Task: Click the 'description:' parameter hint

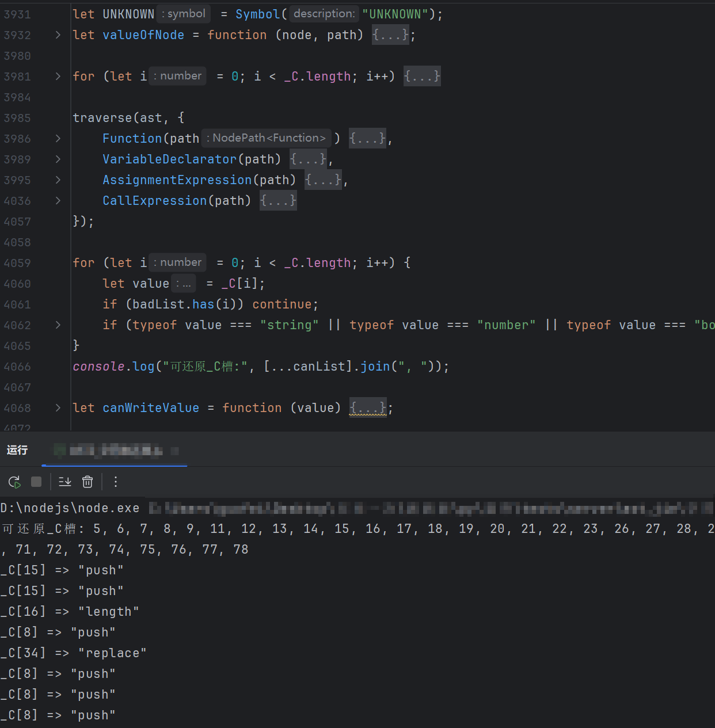Action: click(324, 14)
